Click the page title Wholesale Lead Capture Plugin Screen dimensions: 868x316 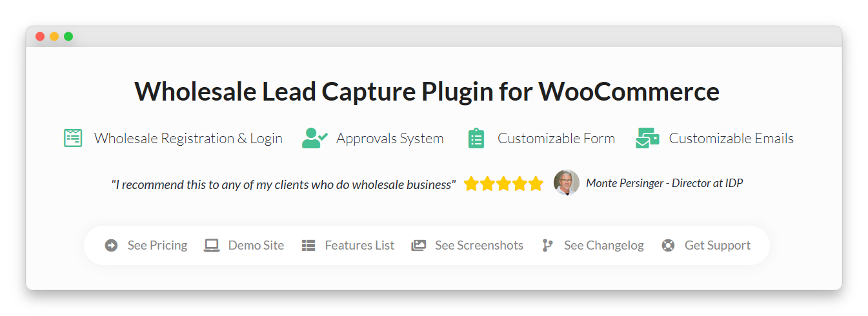point(427,92)
